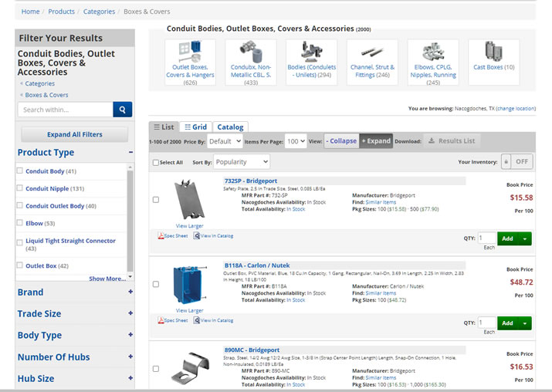Expand the Brand filter
552x392 pixels.
[x=130, y=292]
